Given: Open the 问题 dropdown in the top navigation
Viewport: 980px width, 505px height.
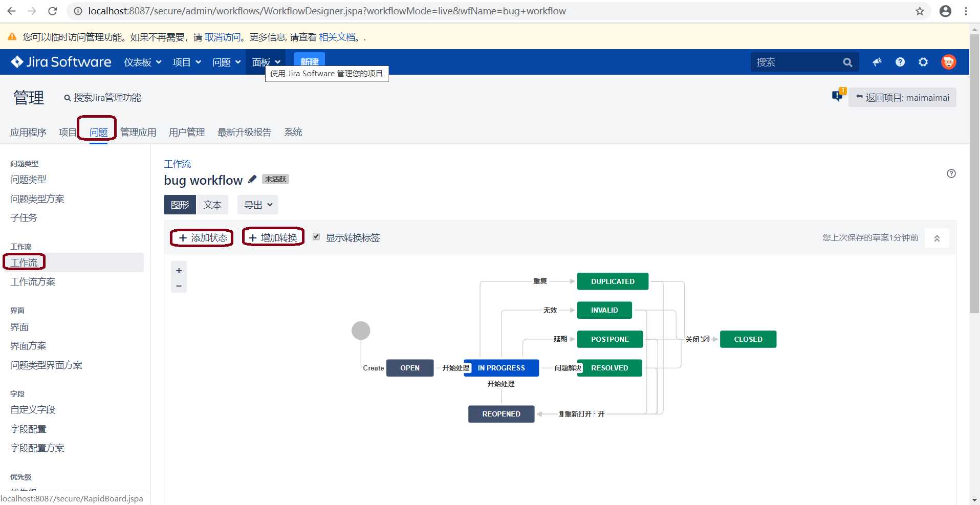Looking at the screenshot, I should (x=226, y=62).
